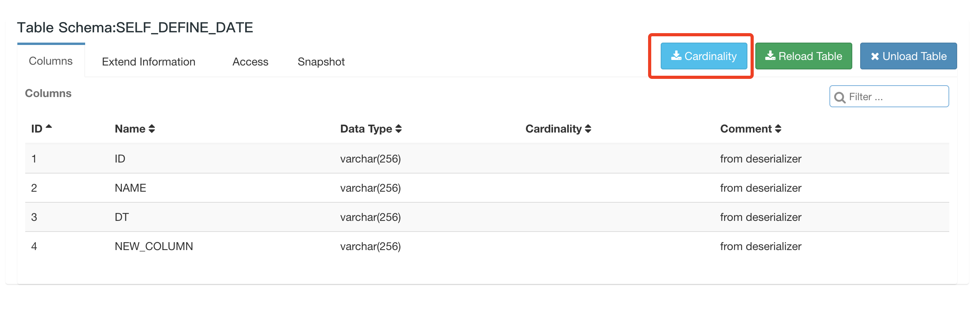Select the DT column row
Image resolution: width=980 pixels, height=325 pixels.
click(122, 217)
